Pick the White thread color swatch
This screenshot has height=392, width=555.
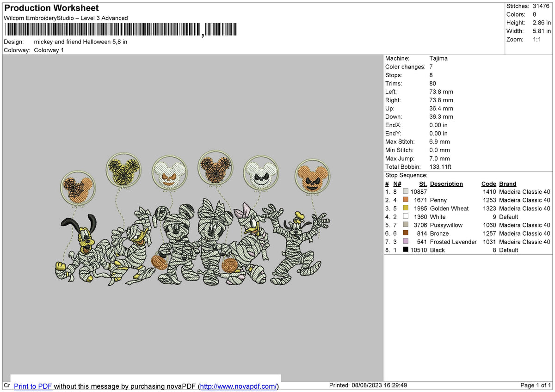(406, 216)
